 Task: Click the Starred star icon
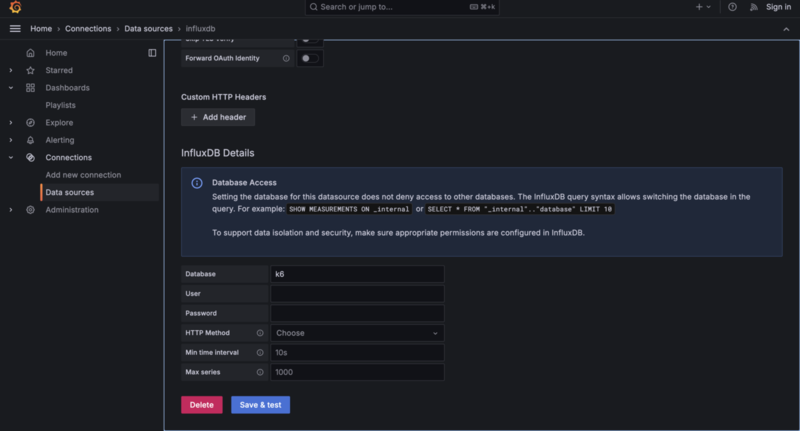pos(31,70)
